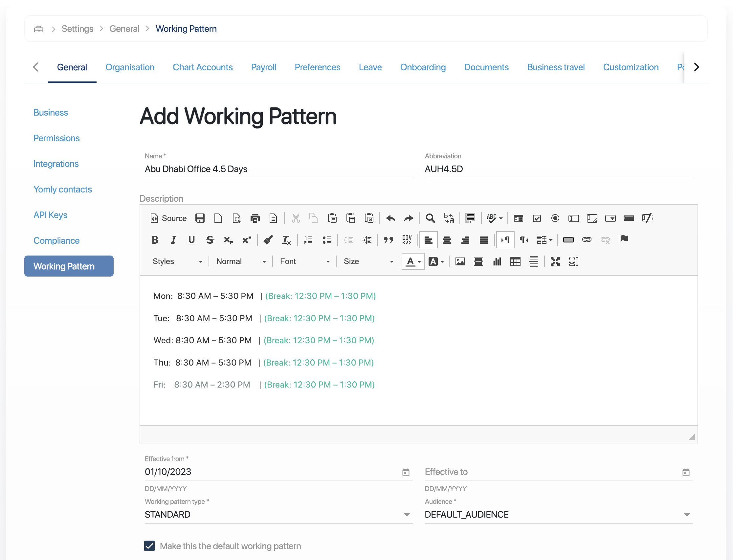Insert a numbered list
This screenshot has width=733, height=560.
[x=308, y=240]
